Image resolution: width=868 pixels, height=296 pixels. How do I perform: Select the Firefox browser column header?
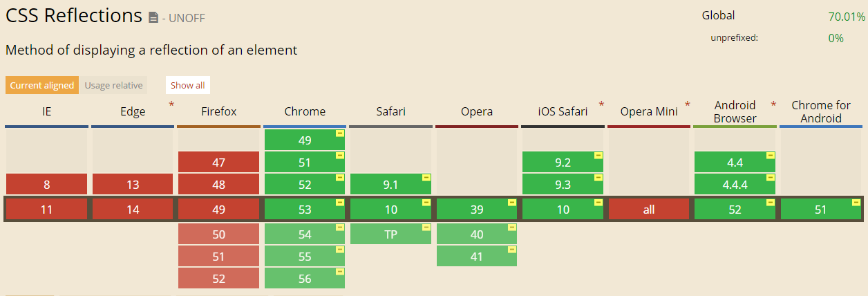(219, 111)
